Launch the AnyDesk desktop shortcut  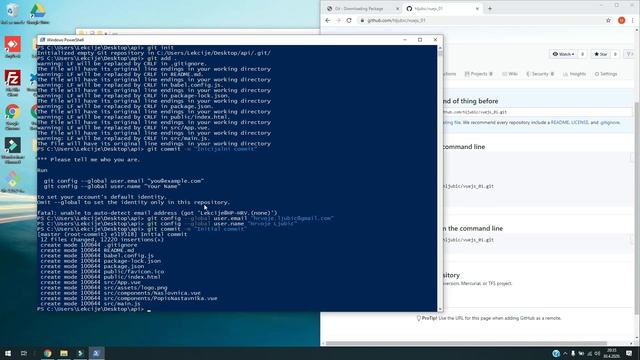[13, 46]
